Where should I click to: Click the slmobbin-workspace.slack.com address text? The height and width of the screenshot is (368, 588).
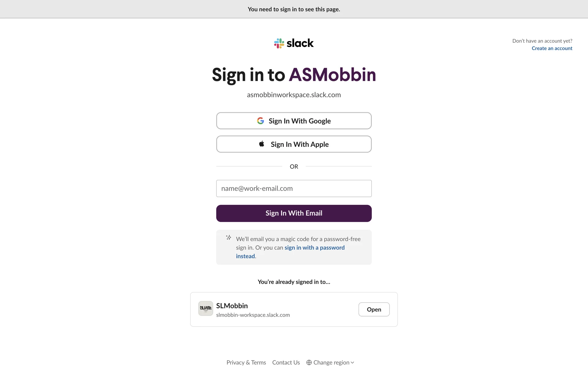point(253,315)
